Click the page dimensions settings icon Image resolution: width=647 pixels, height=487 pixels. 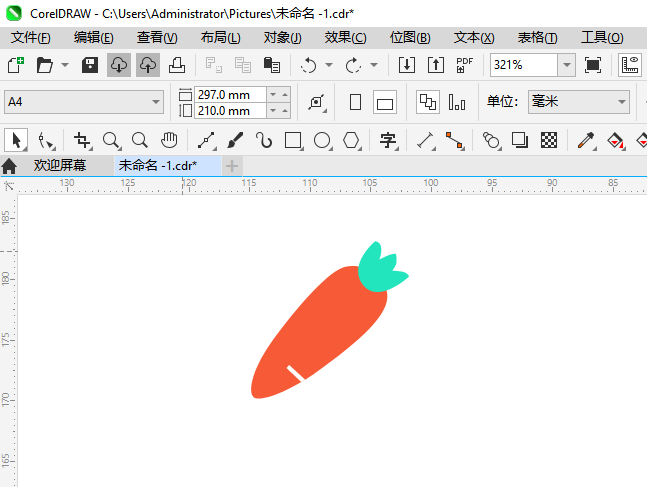(x=317, y=102)
